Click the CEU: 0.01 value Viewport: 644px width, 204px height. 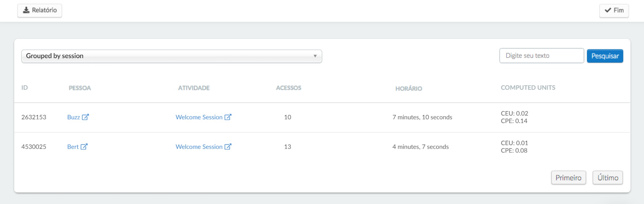pyautogui.click(x=514, y=143)
